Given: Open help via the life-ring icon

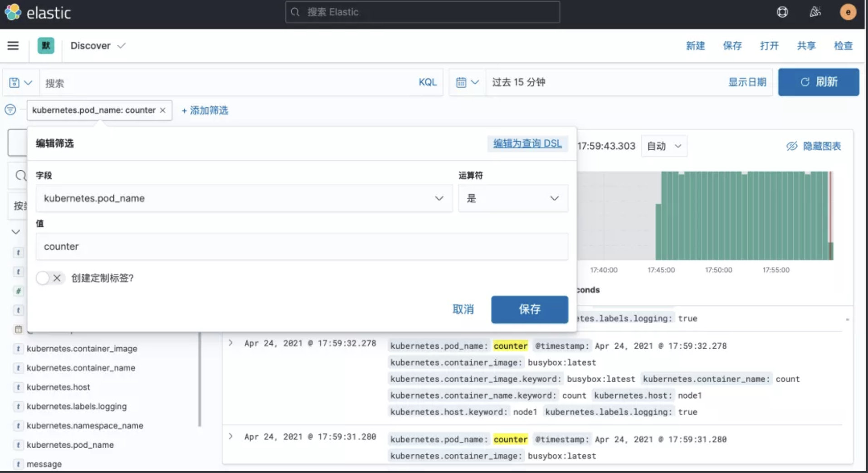Looking at the screenshot, I should point(782,12).
